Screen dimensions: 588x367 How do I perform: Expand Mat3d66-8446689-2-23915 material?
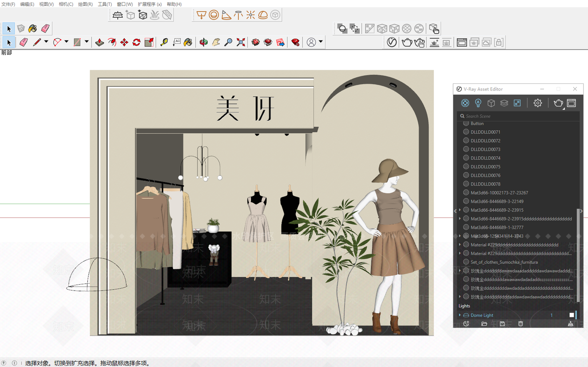coord(460,210)
